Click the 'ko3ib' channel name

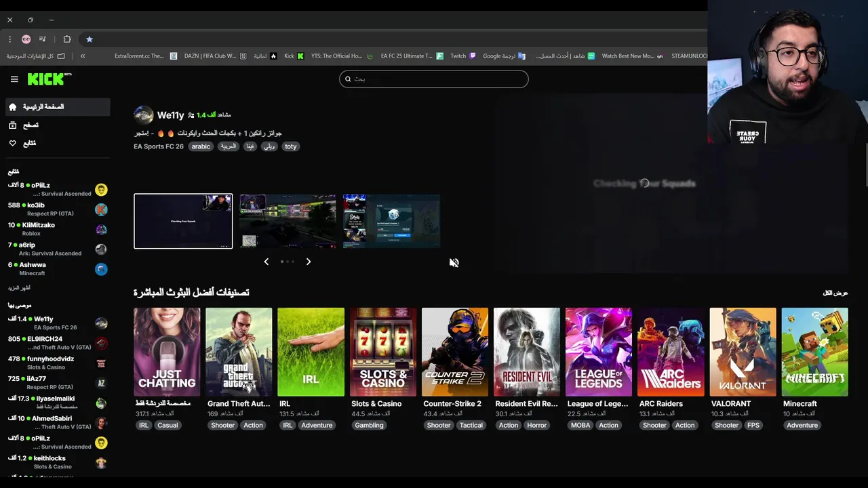[x=36, y=205]
